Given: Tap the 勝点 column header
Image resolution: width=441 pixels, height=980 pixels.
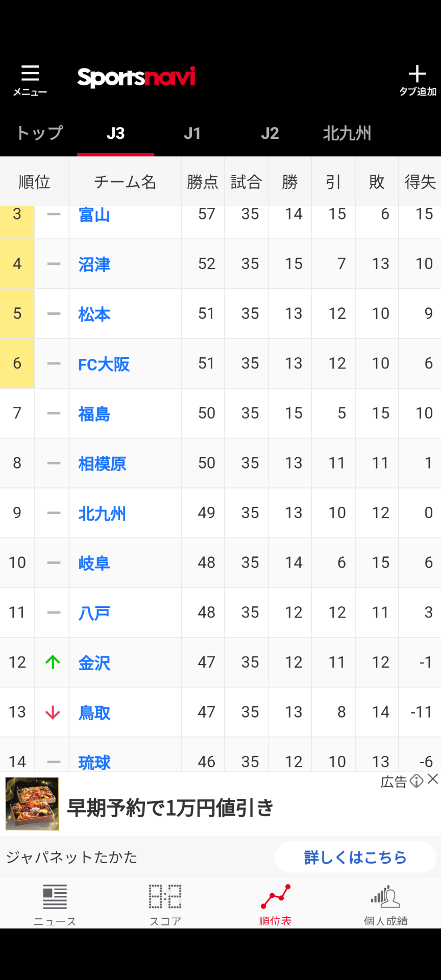Looking at the screenshot, I should [203, 182].
